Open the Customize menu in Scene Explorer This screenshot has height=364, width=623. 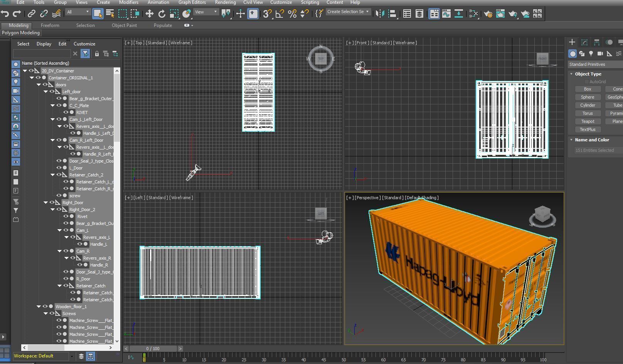click(84, 44)
